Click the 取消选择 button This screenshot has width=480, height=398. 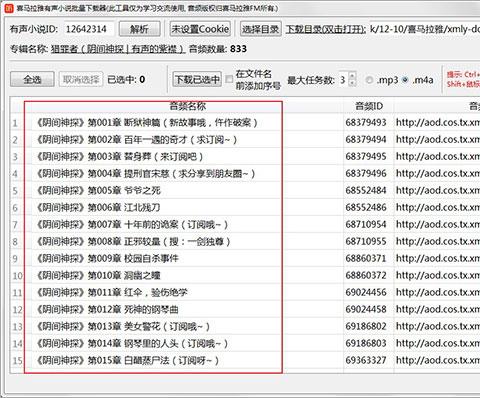tap(81, 79)
